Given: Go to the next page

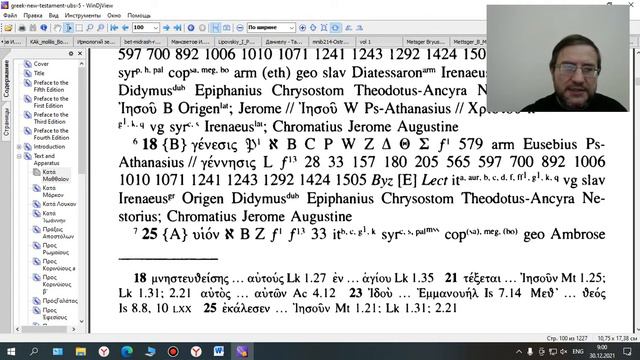Looking at the screenshot, I should [x=166, y=28].
